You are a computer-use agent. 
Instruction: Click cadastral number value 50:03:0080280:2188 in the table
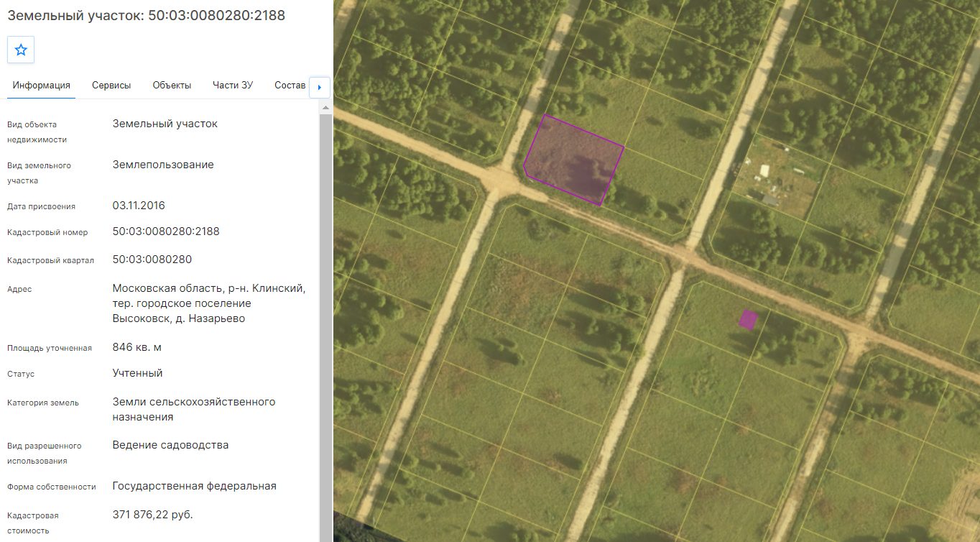(166, 231)
